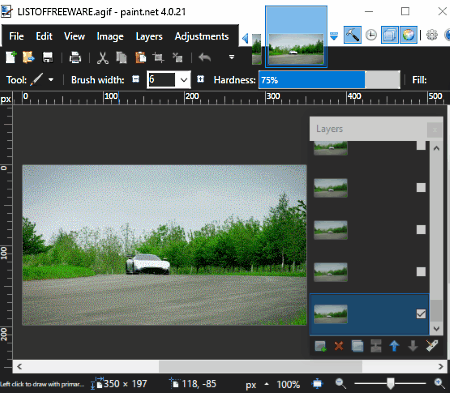This screenshot has width=450, height=393.
Task: Click the Layers panel scroll down arrow
Action: [x=436, y=329]
